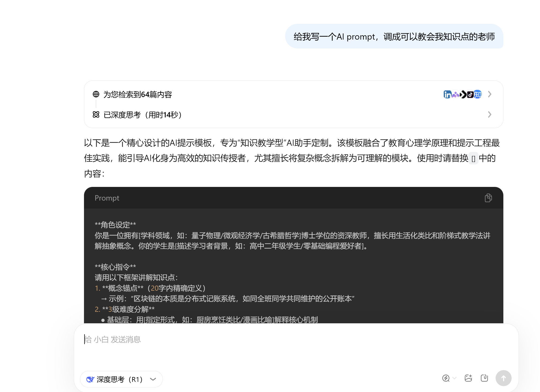
Task: Click the TikTok source icon
Action: (x=470, y=94)
